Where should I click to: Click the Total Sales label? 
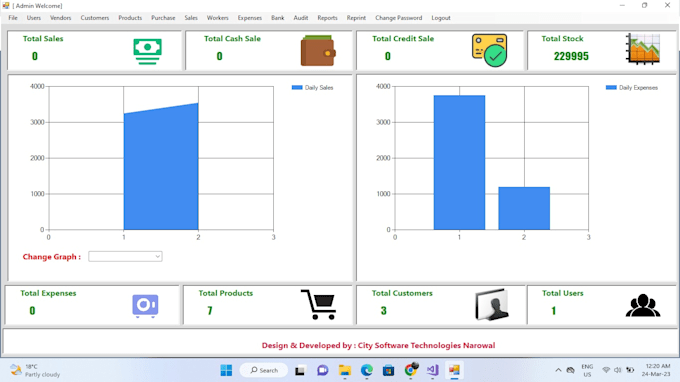[x=43, y=39]
